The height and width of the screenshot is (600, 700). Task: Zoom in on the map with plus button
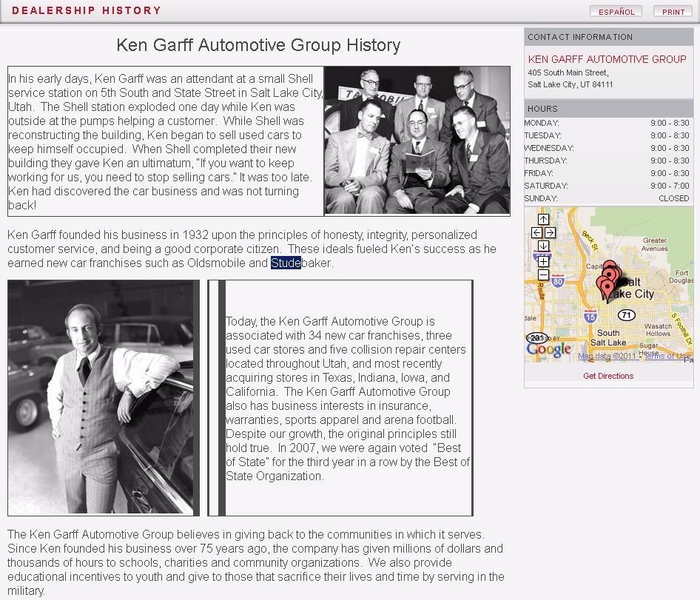(543, 262)
